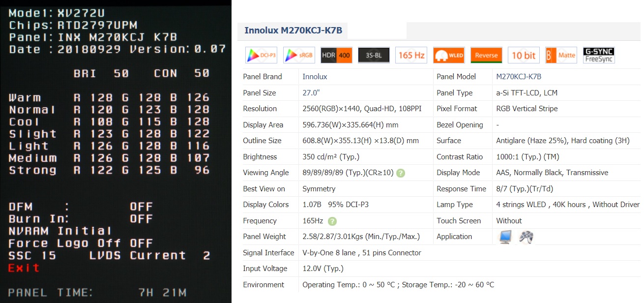Click the Panel: INX M270KCJ K7B line
Image resolution: width=644 pixels, height=303 pixels.
click(93, 37)
